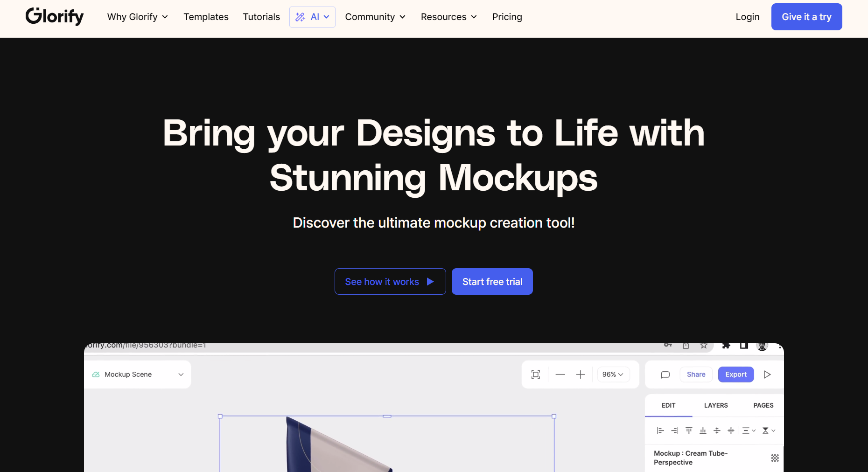868x472 pixels.
Task: Expand the Mockup Scene dropdown
Action: point(180,375)
